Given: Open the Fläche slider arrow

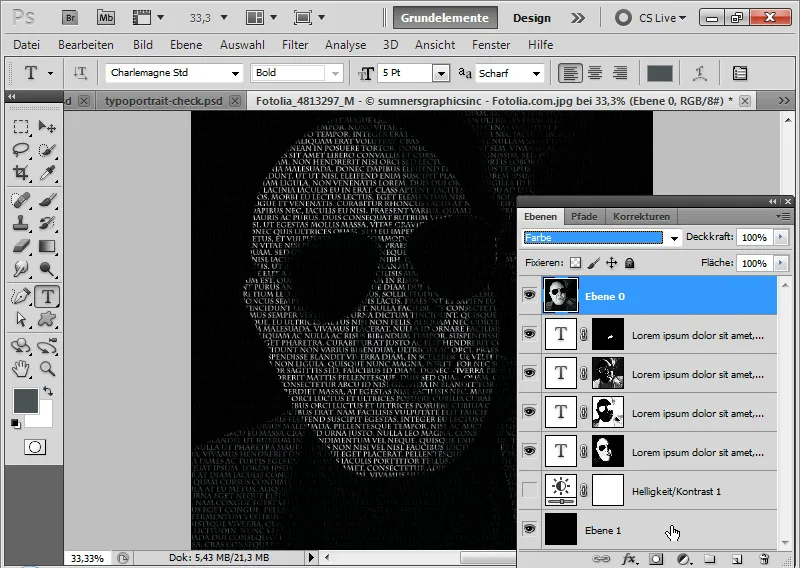Looking at the screenshot, I should click(x=780, y=263).
